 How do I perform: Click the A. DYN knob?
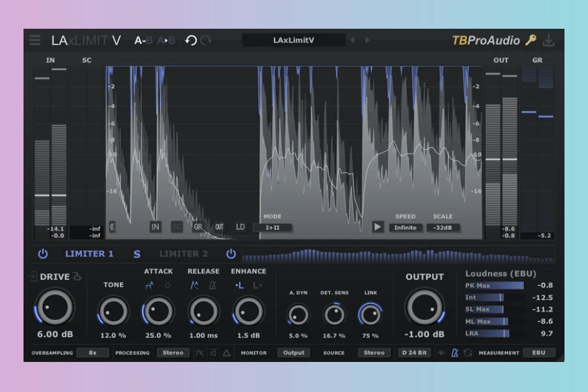tap(298, 315)
